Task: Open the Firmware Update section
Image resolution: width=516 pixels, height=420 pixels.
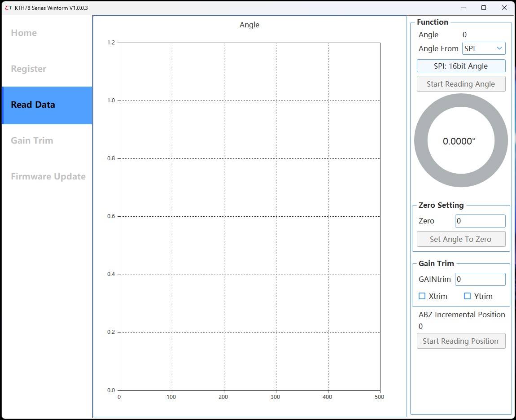Action: (48, 176)
